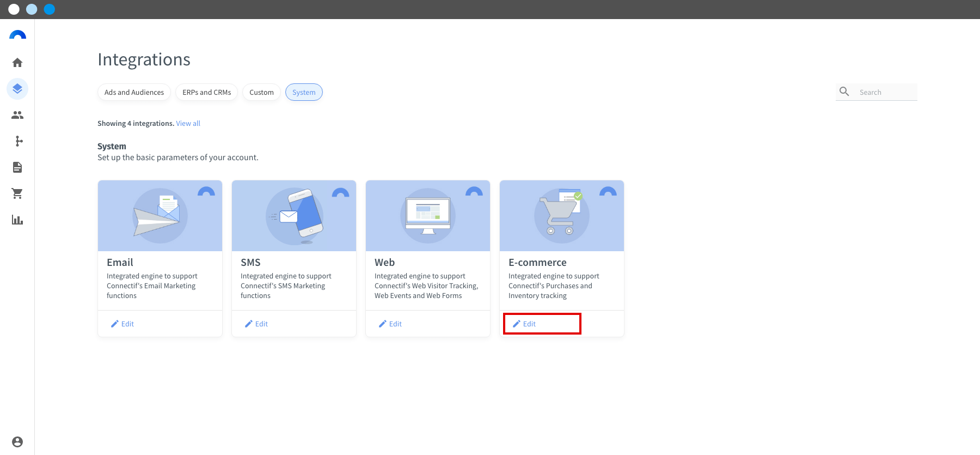
Task: Click Edit text on the Web card
Action: tap(395, 324)
